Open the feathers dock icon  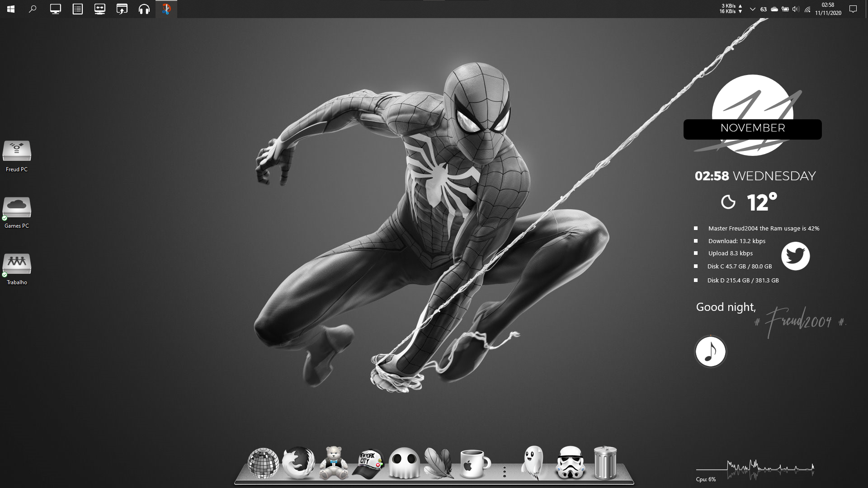coord(439,463)
